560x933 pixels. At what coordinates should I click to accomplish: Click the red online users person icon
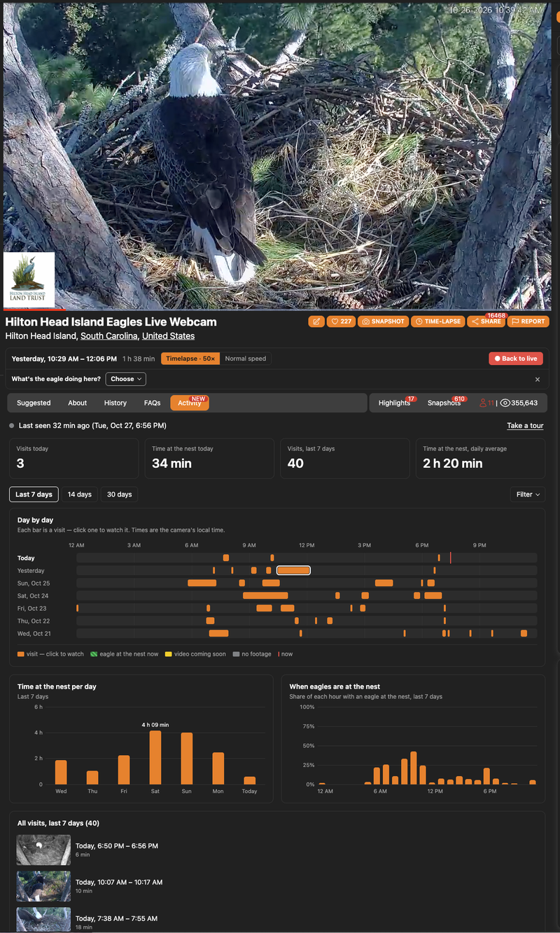click(x=483, y=403)
